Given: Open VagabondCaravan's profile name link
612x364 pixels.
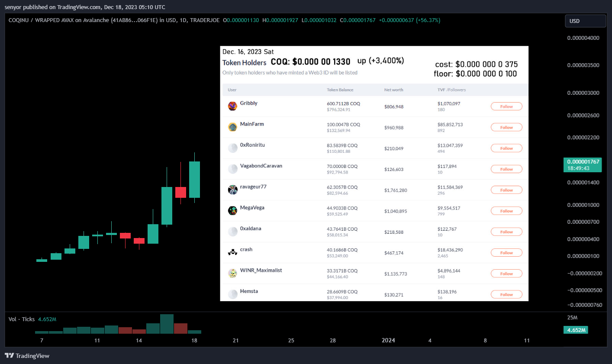Looking at the screenshot, I should (261, 166).
